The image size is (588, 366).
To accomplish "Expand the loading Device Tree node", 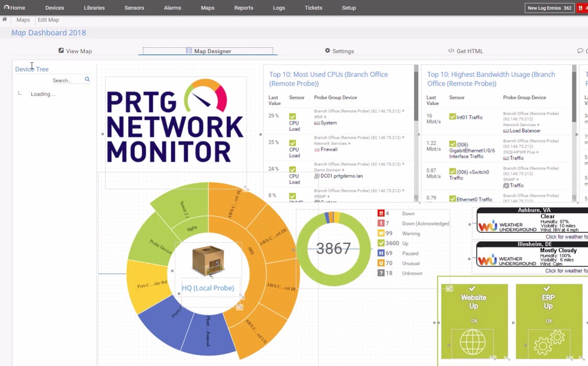I will coord(20,94).
